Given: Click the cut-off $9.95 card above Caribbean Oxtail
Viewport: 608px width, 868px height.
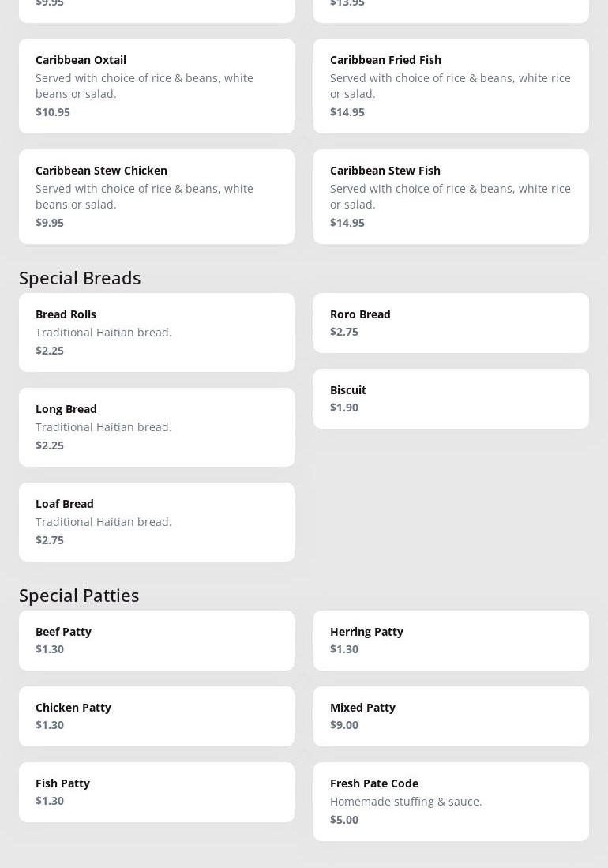Looking at the screenshot, I should click(x=156, y=9).
